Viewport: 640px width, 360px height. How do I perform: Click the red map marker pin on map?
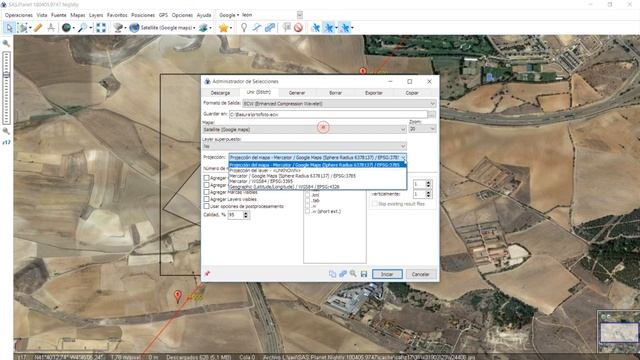[178, 296]
